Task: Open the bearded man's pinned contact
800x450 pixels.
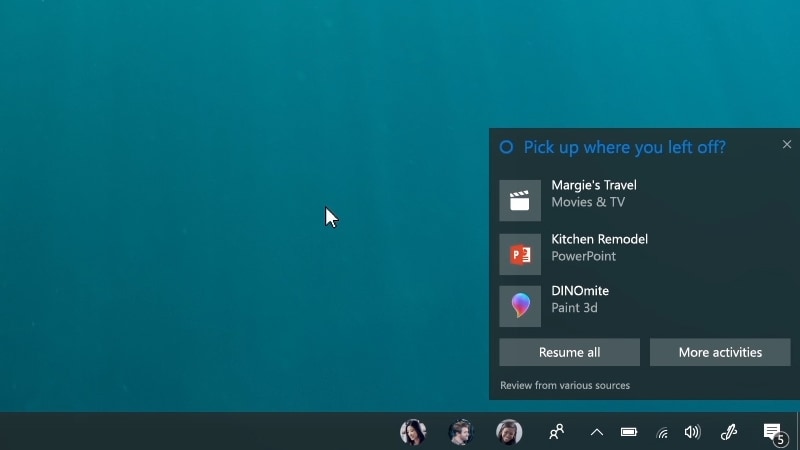Action: [x=461, y=432]
